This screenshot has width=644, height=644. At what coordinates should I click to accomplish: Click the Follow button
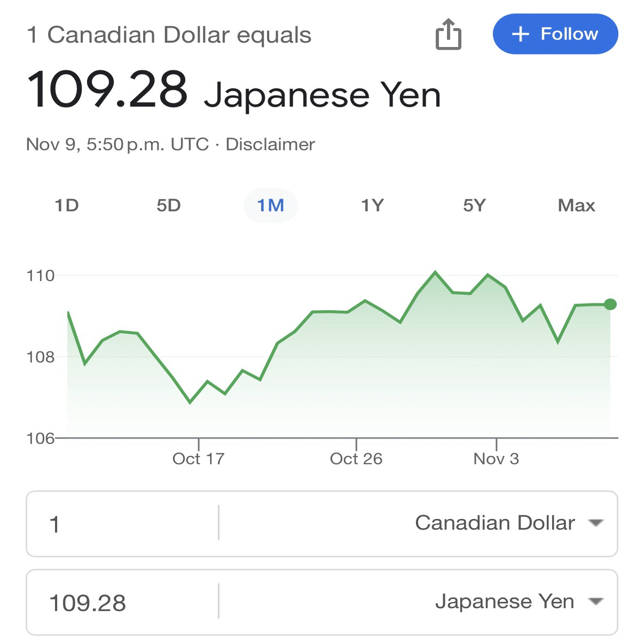(x=554, y=34)
